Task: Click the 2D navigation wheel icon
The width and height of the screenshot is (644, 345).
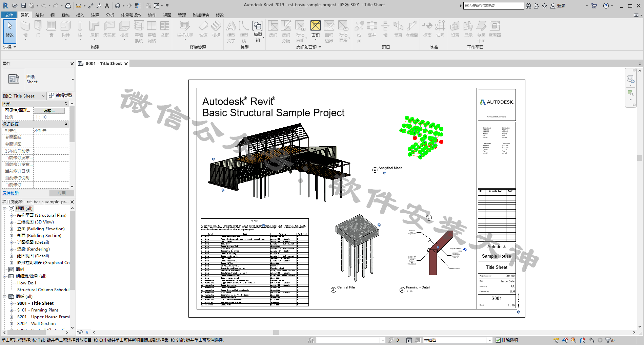Action: point(630,79)
